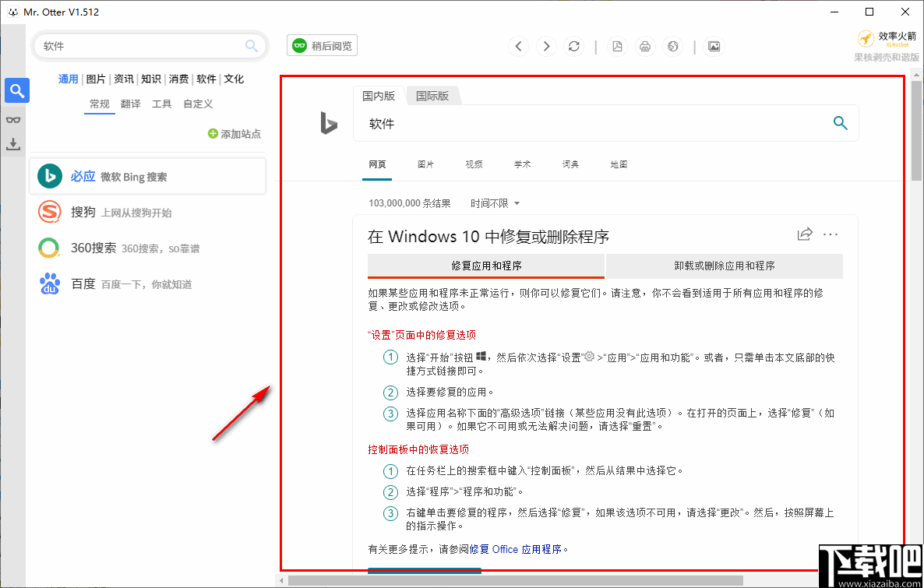The height and width of the screenshot is (588, 924).
Task: Click the “设置”页面中的修复选项 red heading
Action: (x=422, y=335)
